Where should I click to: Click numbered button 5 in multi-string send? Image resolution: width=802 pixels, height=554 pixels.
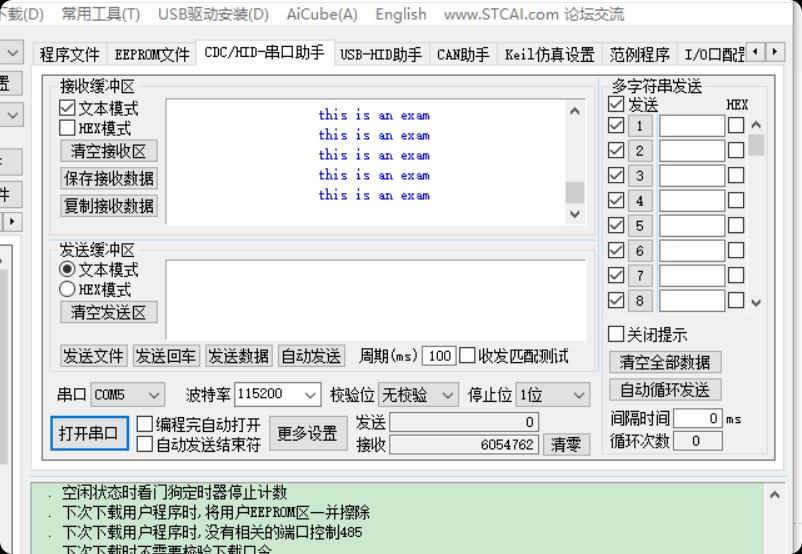tap(640, 226)
